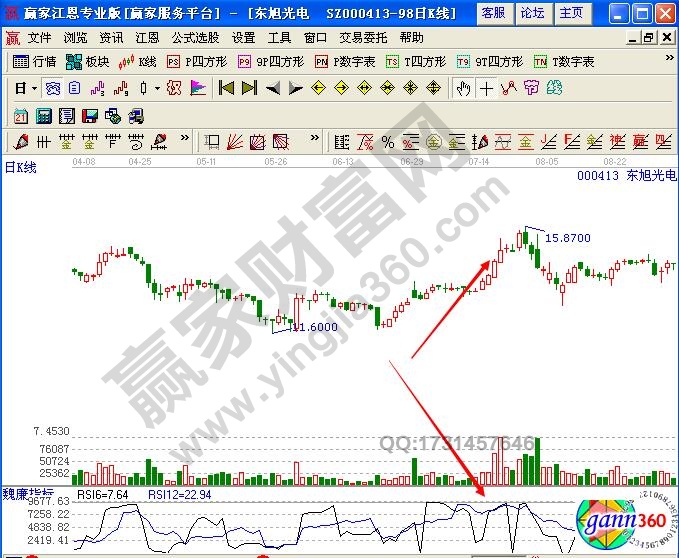Image resolution: width=679 pixels, height=558 pixels.
Task: Click the percent sign drawing tool
Action: coord(388,142)
